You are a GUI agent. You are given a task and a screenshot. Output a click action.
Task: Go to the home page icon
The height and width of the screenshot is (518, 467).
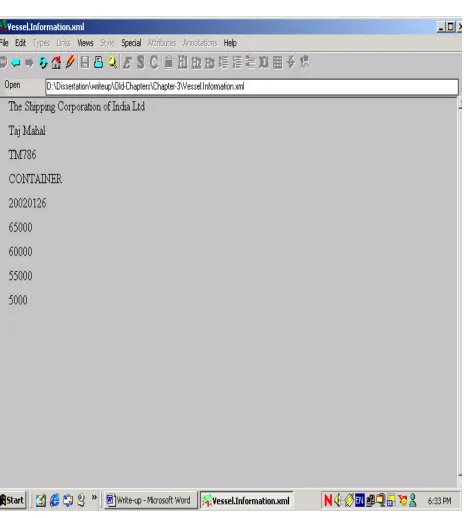coord(56,63)
